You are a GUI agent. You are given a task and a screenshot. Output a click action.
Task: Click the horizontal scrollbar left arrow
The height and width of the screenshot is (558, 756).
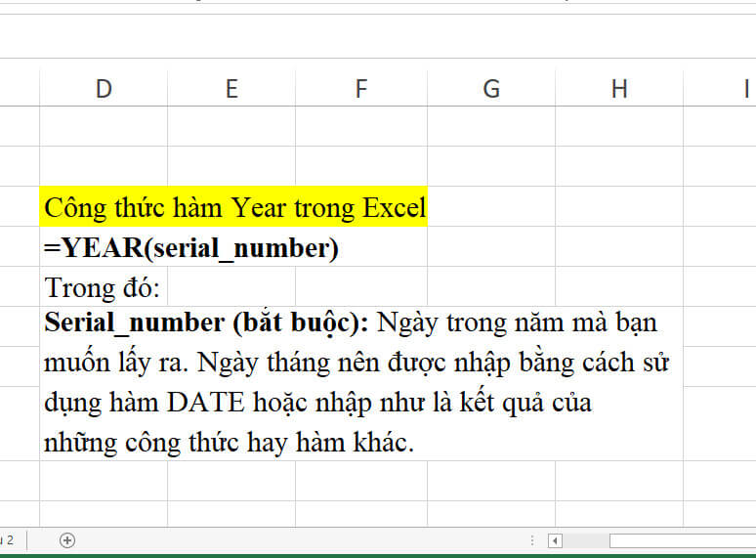[555, 540]
